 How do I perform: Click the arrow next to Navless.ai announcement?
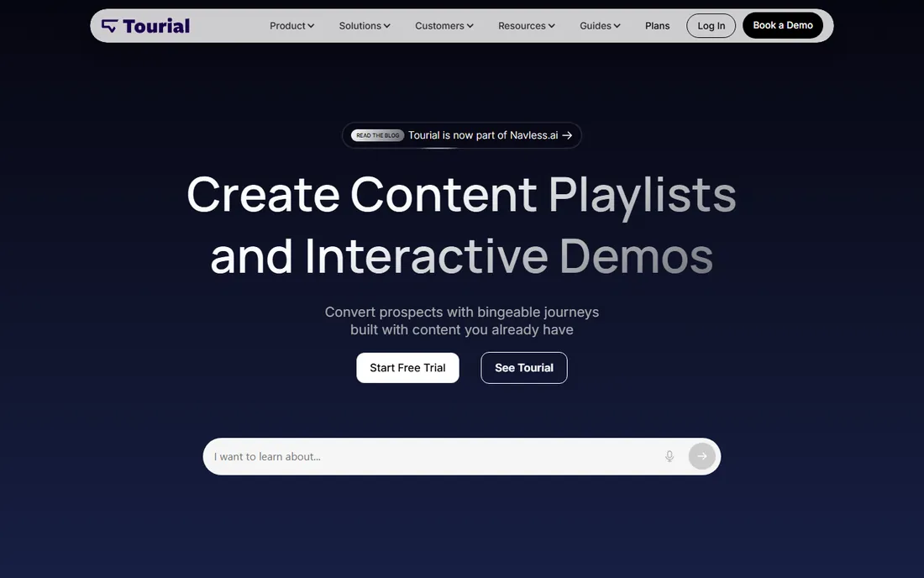567,135
